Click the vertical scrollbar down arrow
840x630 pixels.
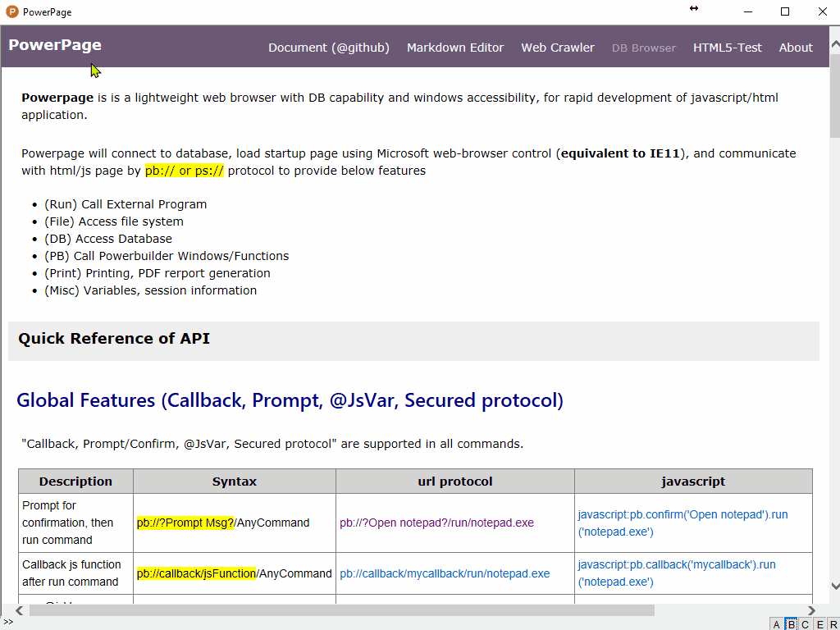834,586
